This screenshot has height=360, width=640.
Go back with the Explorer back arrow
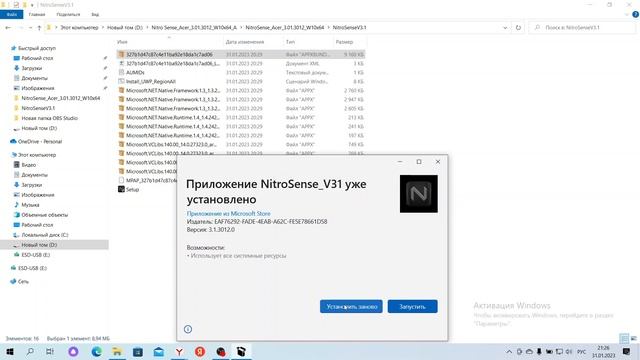(x=8, y=28)
